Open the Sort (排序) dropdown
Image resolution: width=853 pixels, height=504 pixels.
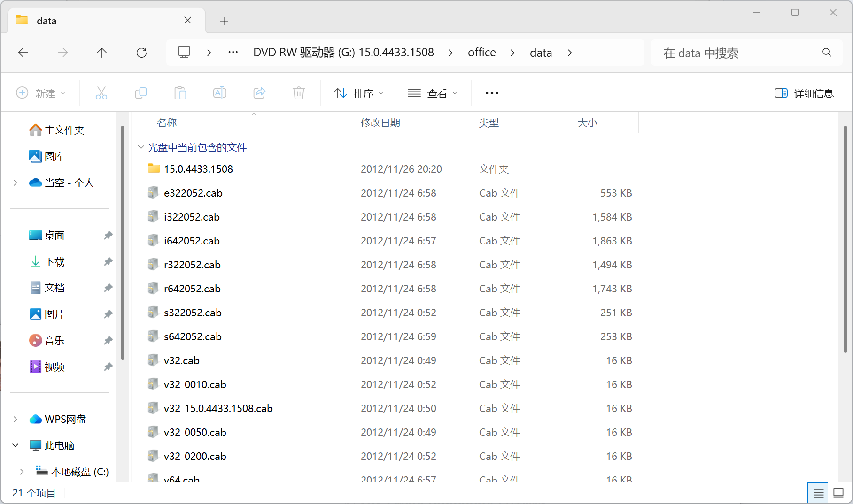[359, 93]
